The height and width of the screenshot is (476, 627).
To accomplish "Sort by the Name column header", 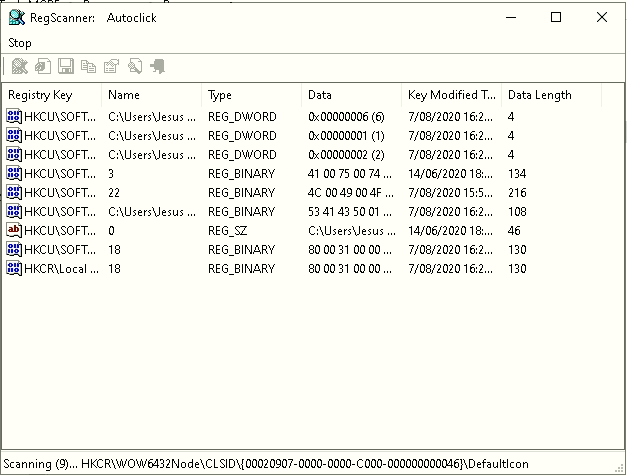I will [152, 95].
